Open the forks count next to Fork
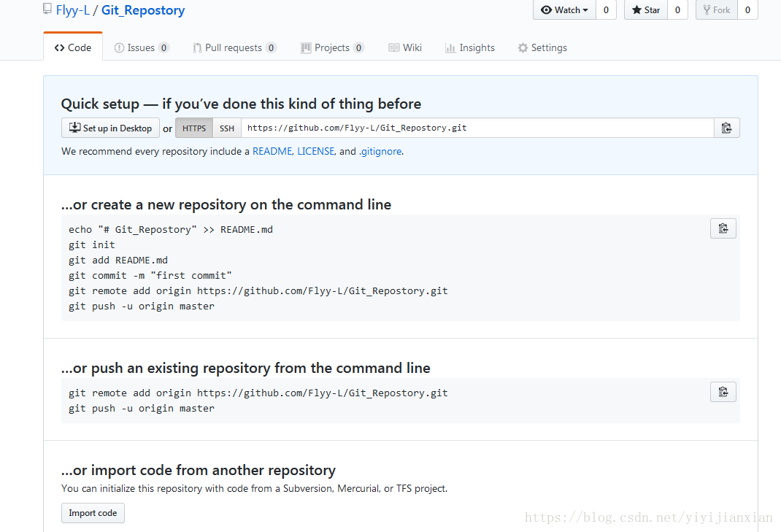781x532 pixels. pyautogui.click(x=747, y=10)
